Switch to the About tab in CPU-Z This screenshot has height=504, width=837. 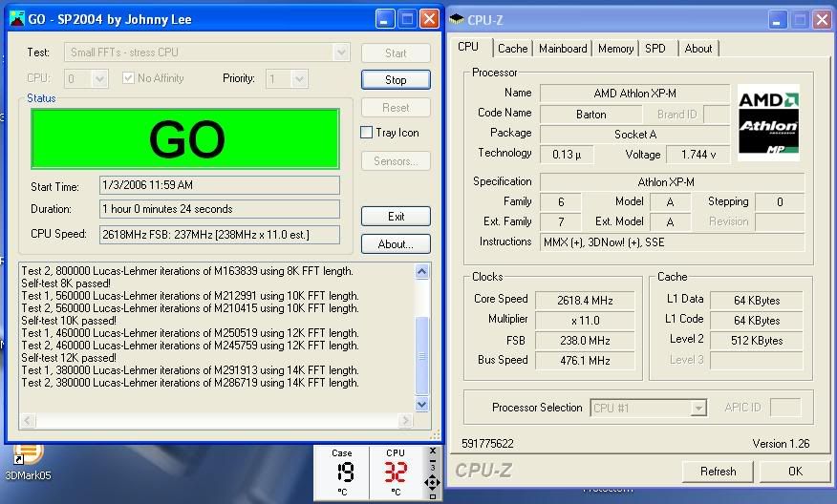click(x=698, y=49)
